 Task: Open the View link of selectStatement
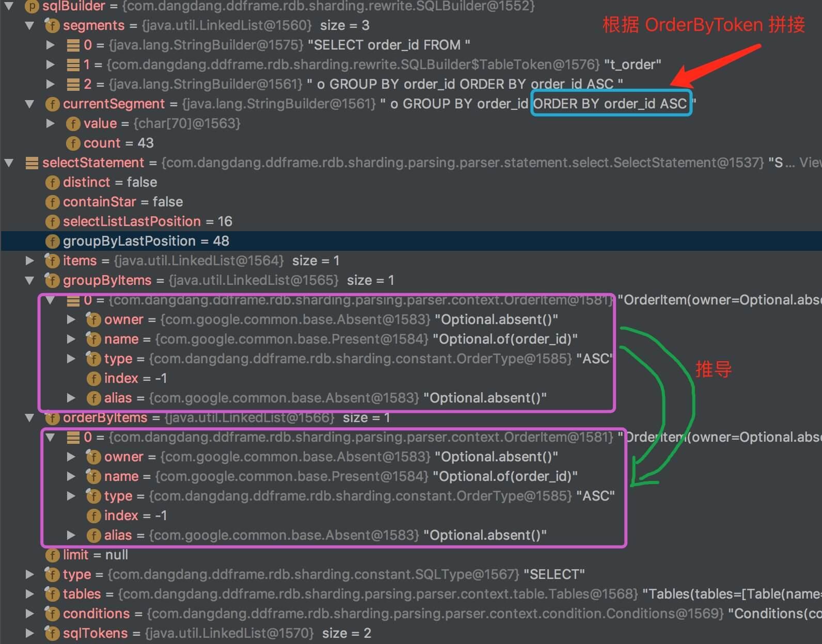[811, 163]
